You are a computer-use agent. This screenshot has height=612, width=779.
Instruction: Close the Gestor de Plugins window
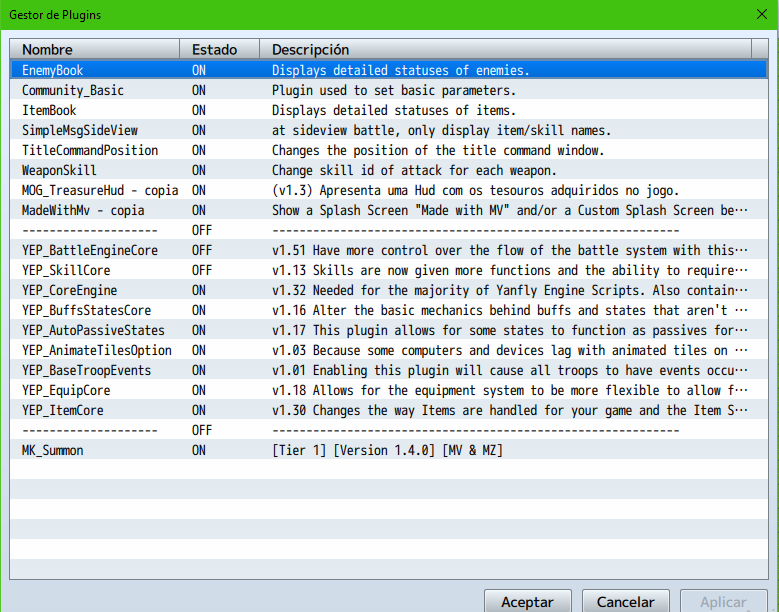pos(762,14)
